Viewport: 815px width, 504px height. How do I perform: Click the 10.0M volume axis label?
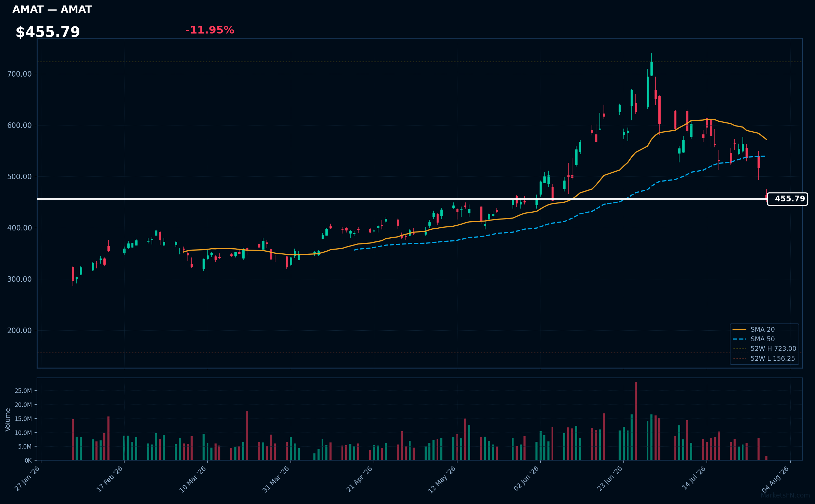coord(23,433)
